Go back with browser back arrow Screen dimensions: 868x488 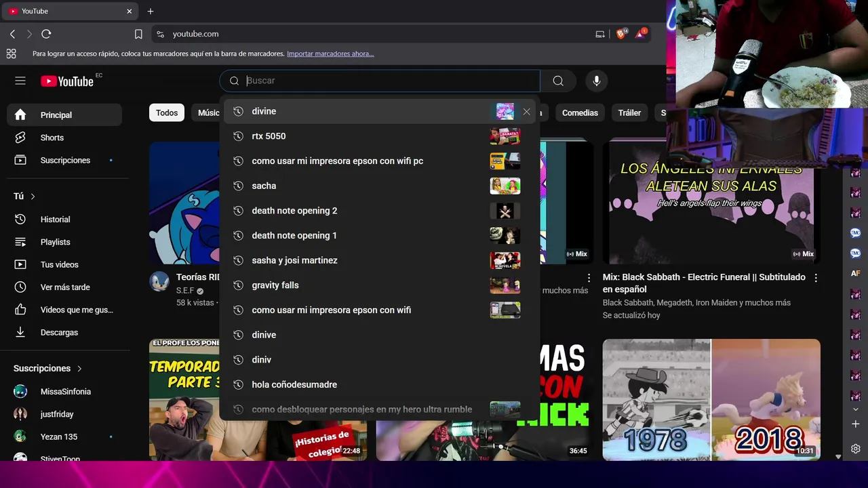pyautogui.click(x=12, y=34)
